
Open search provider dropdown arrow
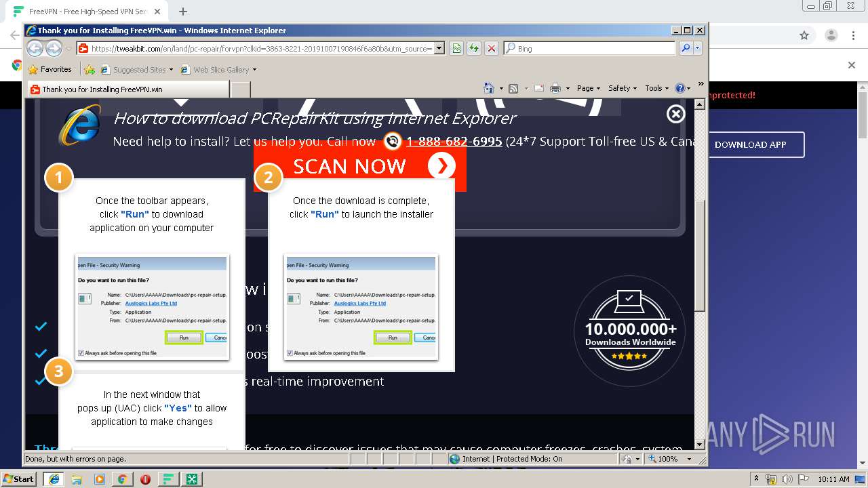point(697,48)
